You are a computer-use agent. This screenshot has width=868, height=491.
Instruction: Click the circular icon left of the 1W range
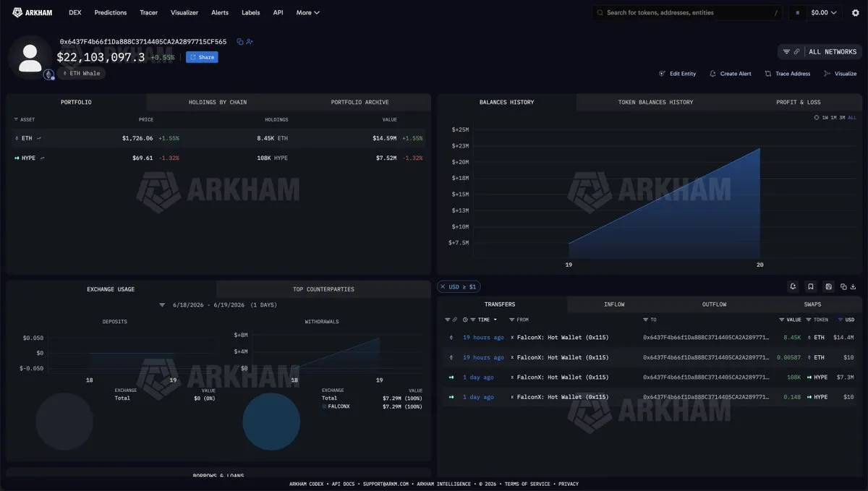[x=817, y=117]
